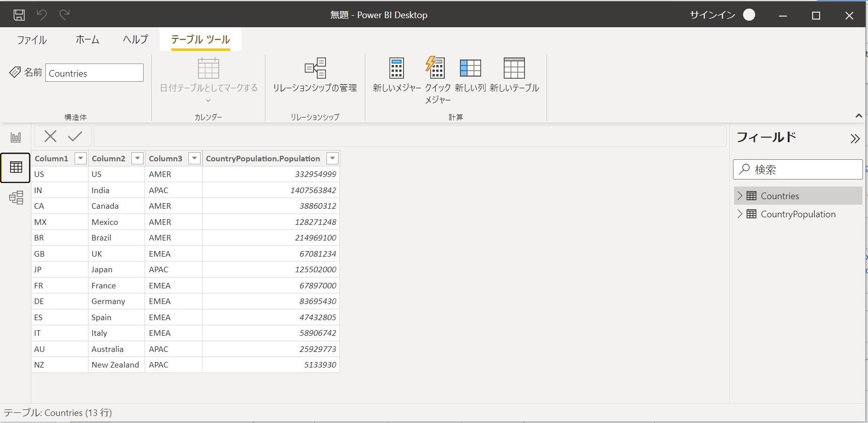Select the Column1 header

51,158
